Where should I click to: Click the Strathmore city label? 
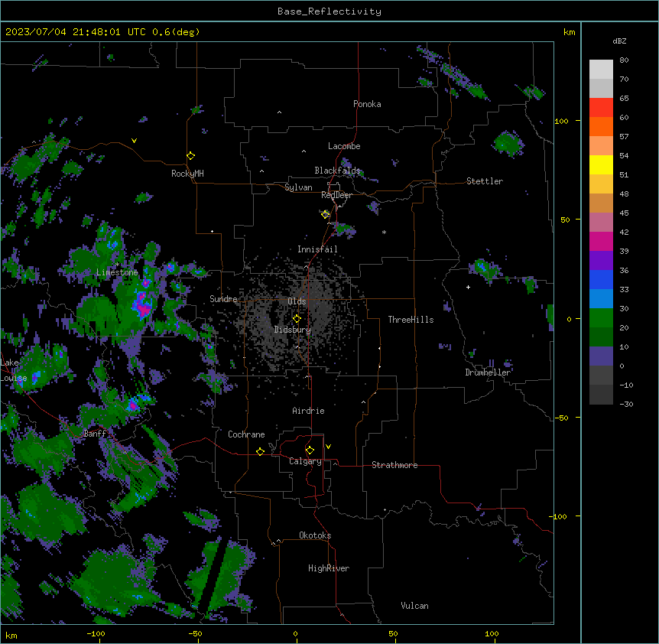coord(394,465)
